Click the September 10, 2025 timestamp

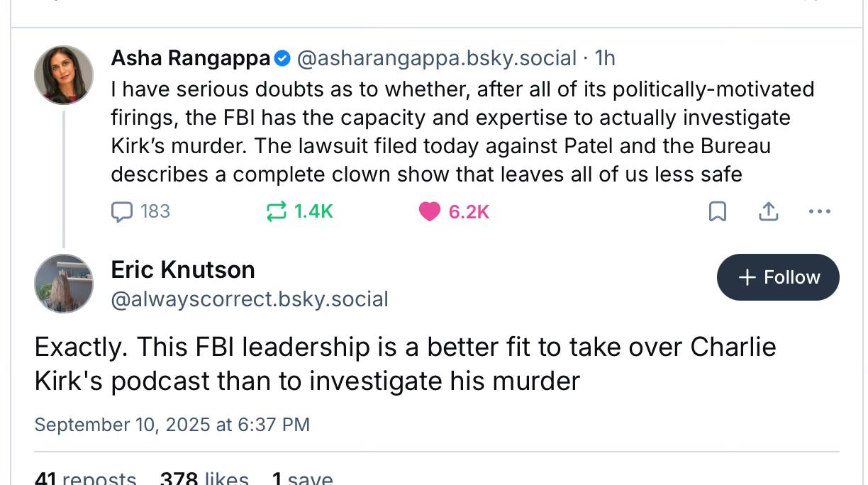(172, 425)
